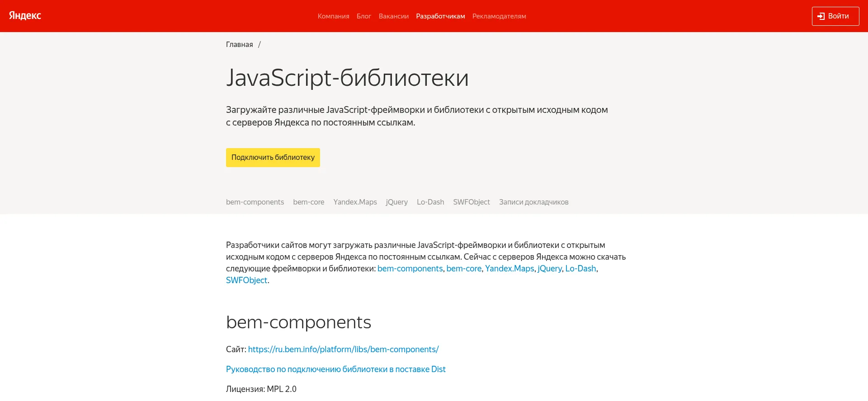
Task: Jump to bem-components section tab
Action: [x=255, y=202]
